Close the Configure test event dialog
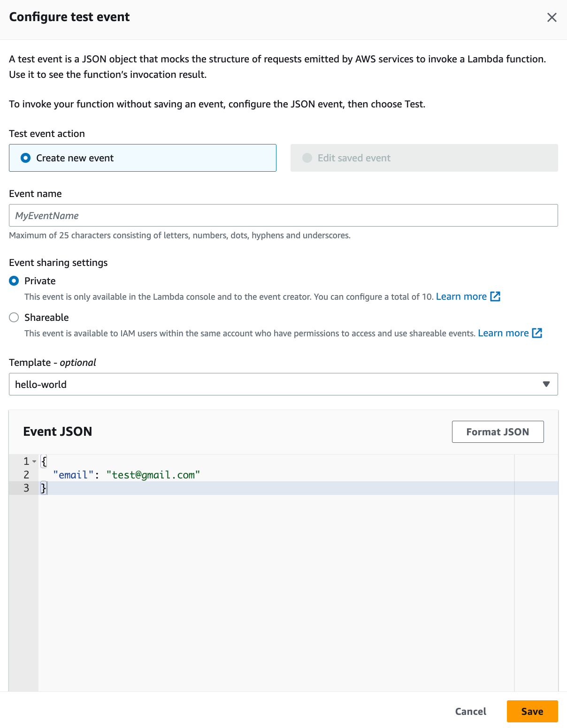This screenshot has width=567, height=728. pos(552,17)
